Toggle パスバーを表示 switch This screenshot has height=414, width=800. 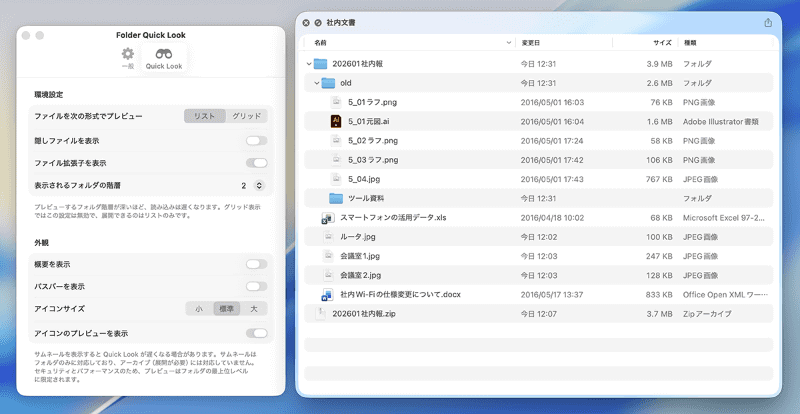[x=256, y=286]
